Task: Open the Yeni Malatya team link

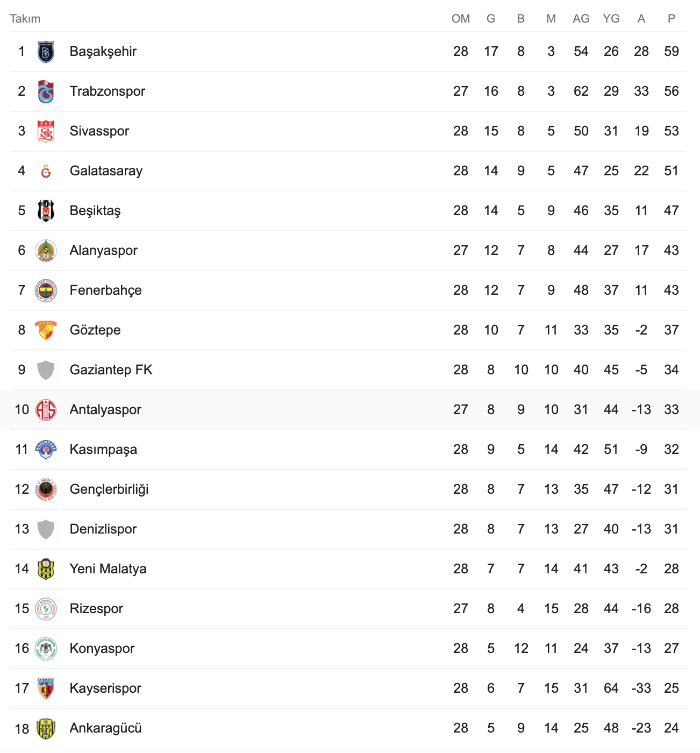Action: (x=108, y=569)
